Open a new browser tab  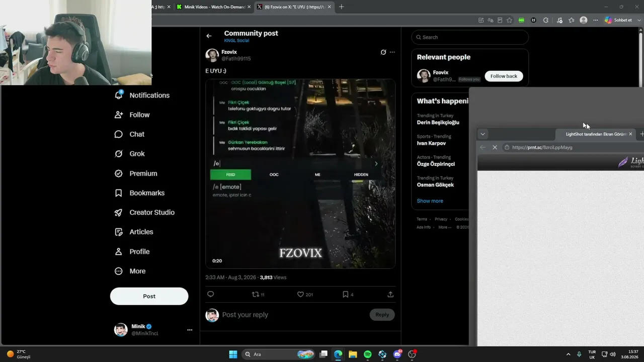click(342, 7)
